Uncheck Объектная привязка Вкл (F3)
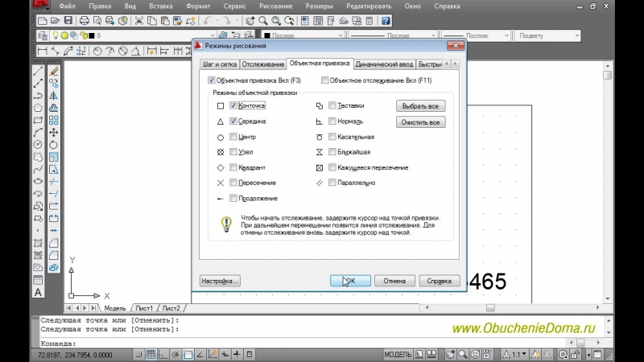 click(212, 80)
